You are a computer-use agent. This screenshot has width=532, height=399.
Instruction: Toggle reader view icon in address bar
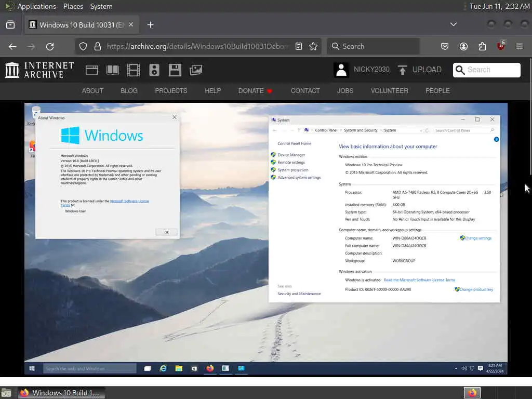tap(299, 46)
